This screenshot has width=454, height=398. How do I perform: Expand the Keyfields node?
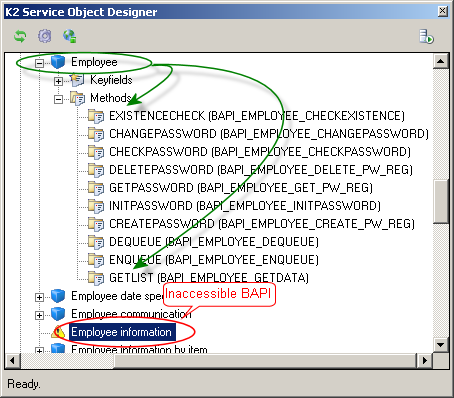click(58, 81)
